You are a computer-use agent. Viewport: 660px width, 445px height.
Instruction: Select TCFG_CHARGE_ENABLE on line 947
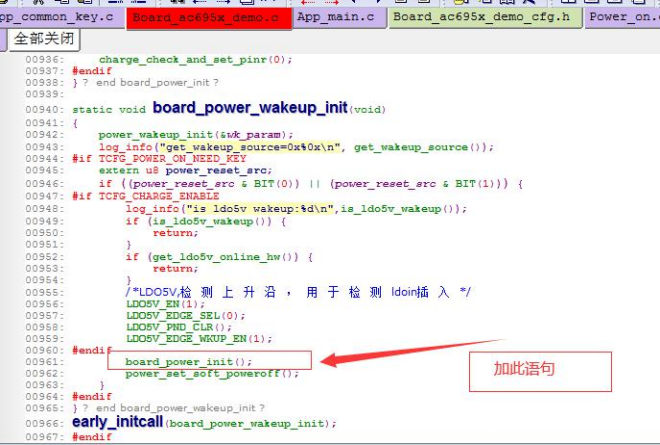(x=159, y=196)
